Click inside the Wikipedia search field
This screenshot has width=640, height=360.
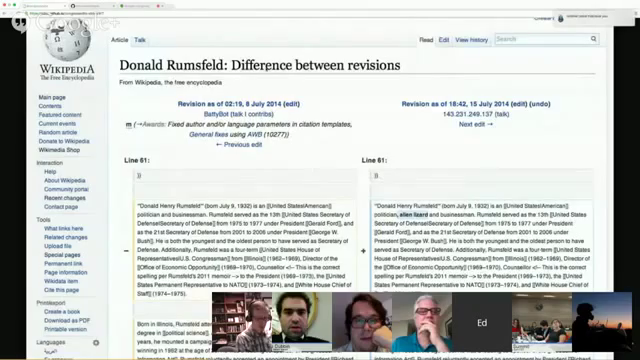click(542, 39)
